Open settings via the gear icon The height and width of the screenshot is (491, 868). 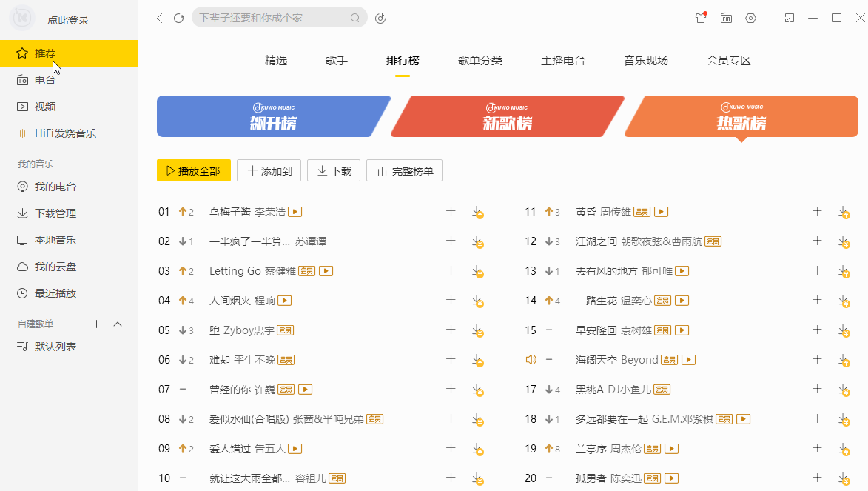[x=750, y=18]
